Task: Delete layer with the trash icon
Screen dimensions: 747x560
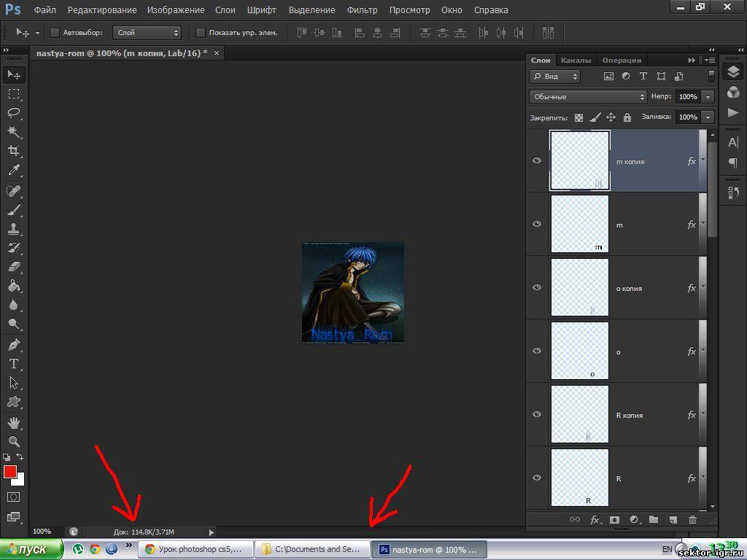Action: pos(693,519)
